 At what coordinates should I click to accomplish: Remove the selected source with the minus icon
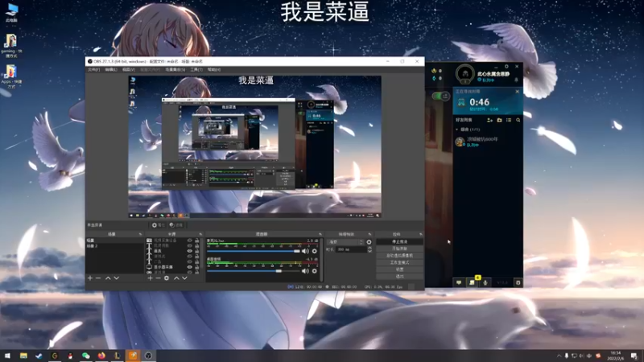point(158,278)
